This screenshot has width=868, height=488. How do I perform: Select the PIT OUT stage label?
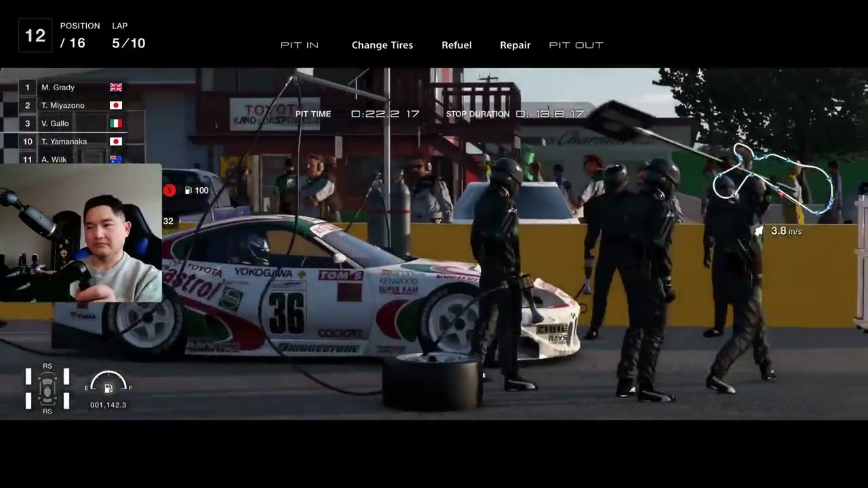click(576, 45)
